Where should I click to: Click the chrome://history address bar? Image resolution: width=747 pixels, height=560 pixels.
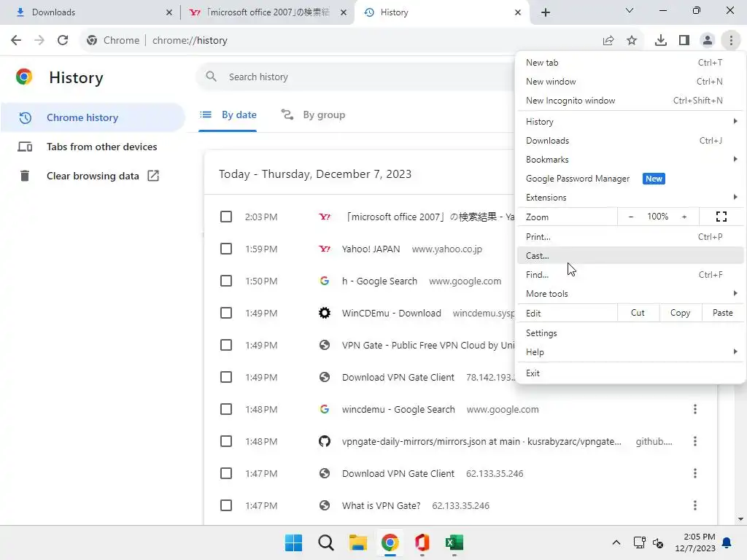[x=337, y=41]
